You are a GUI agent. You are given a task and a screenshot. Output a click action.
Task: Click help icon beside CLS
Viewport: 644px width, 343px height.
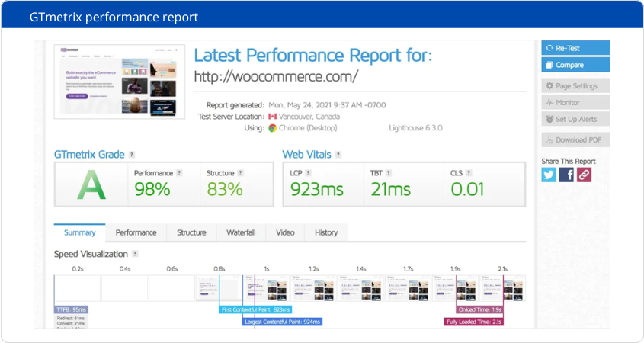pos(469,173)
